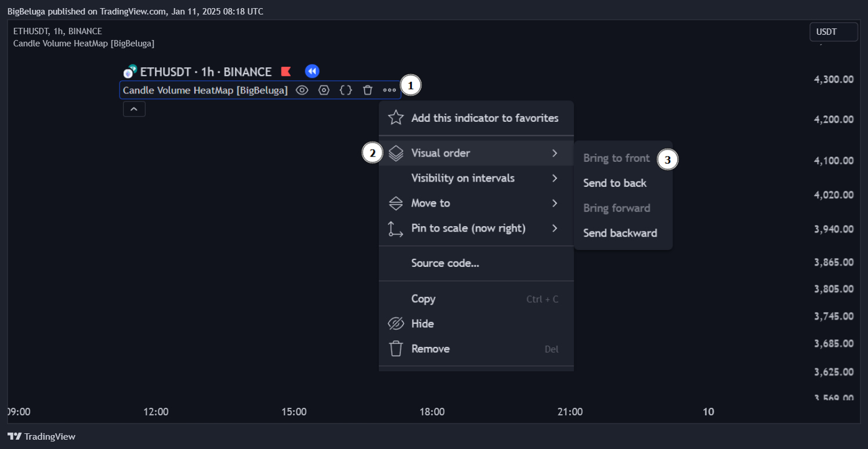Collapse the indicator legend chevron button
This screenshot has height=449, width=868.
[x=134, y=109]
